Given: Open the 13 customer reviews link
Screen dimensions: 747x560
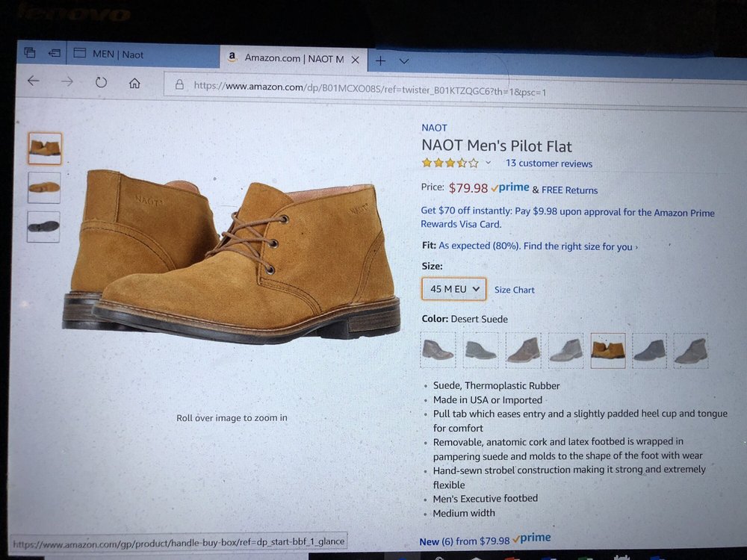Looking at the screenshot, I should coord(548,164).
